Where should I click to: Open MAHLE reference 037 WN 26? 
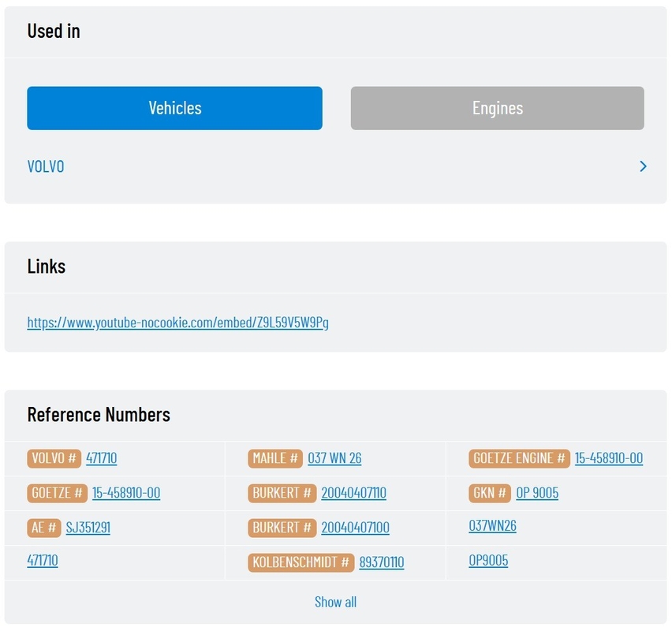pos(334,458)
